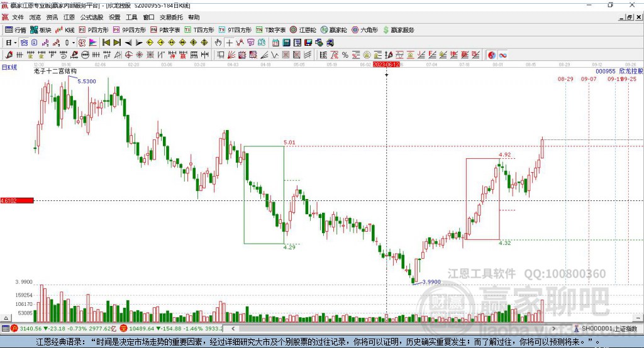The height and width of the screenshot is (348, 644).
Task: Click the 5.01 price level label
Action: coord(289,143)
